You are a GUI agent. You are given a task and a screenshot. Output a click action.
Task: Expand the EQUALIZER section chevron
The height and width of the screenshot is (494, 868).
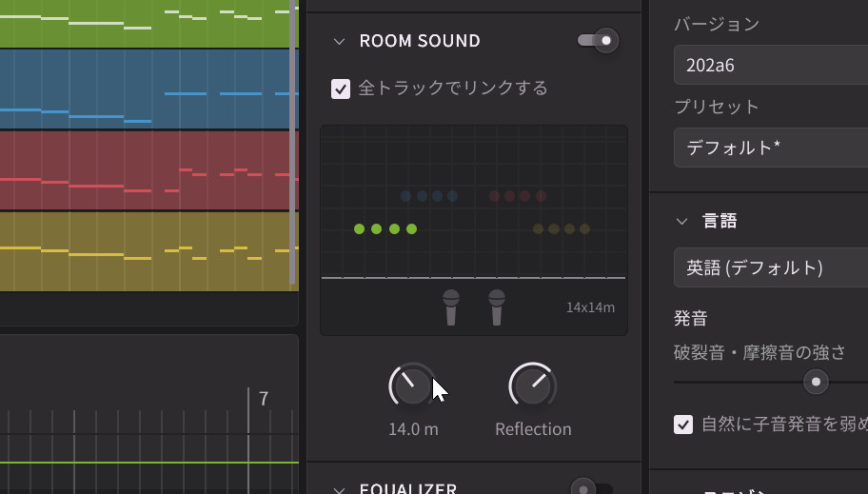coord(338,489)
